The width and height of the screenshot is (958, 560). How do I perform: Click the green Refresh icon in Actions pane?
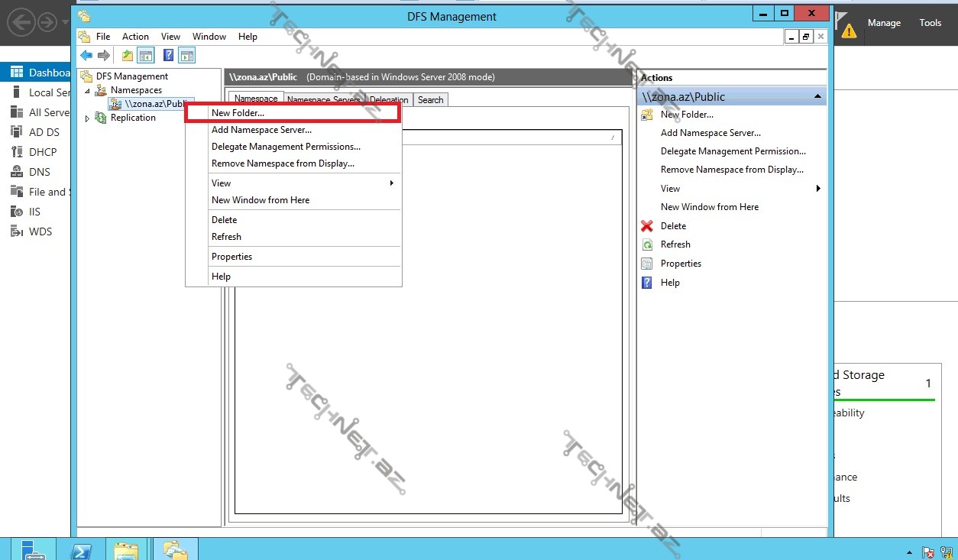click(x=647, y=244)
